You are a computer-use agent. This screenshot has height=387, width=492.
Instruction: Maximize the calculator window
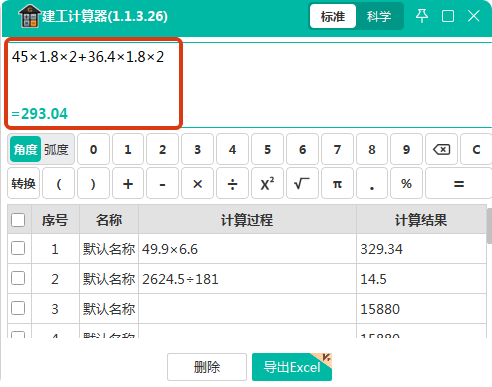click(448, 16)
